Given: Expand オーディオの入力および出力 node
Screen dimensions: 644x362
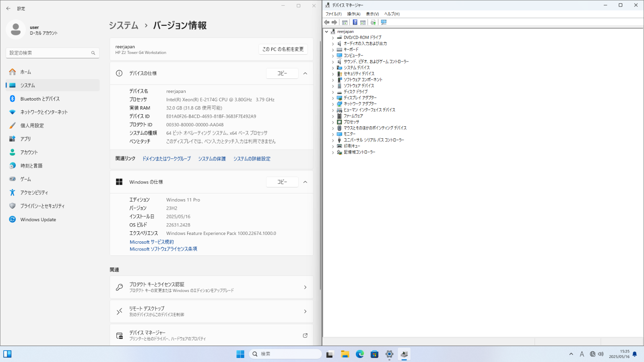Looking at the screenshot, I should click(333, 44).
